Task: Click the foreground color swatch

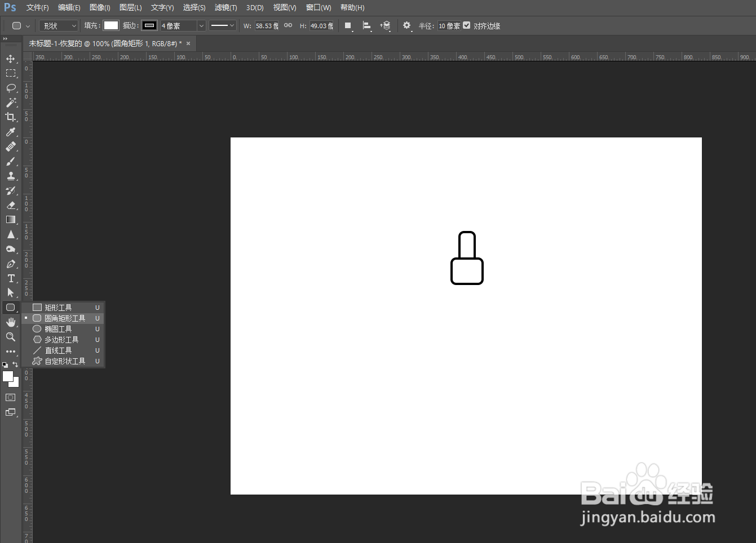Action: pyautogui.click(x=8, y=376)
